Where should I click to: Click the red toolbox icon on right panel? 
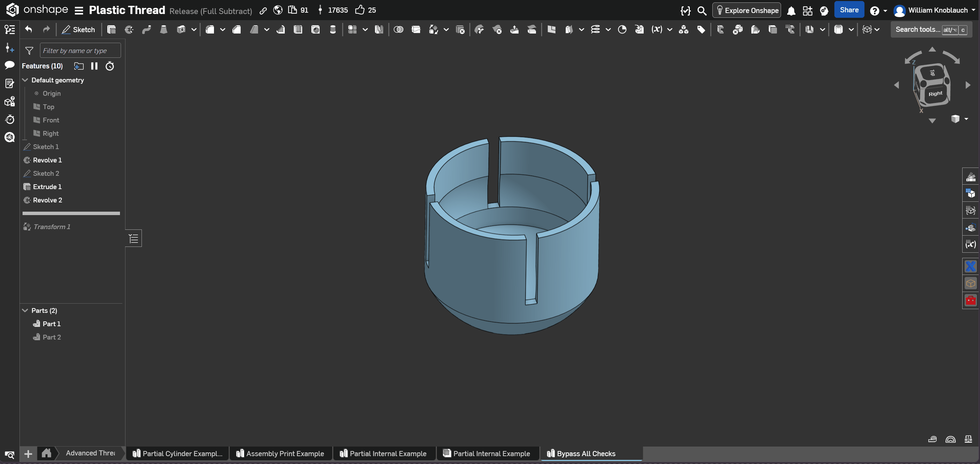970,300
